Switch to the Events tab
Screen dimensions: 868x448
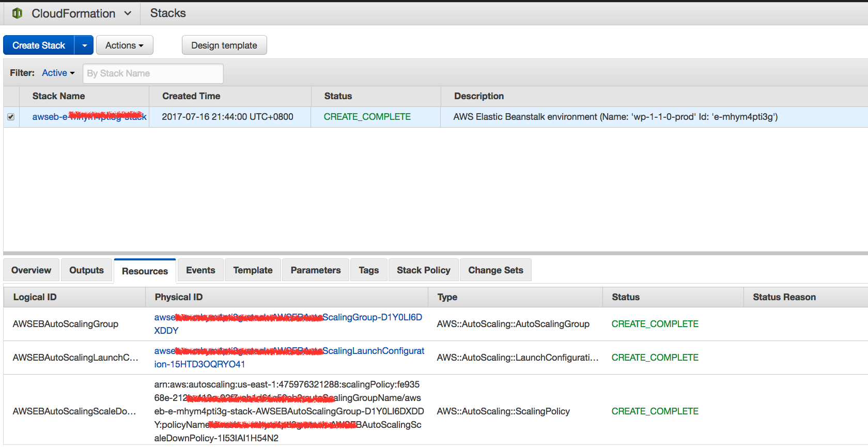200,270
